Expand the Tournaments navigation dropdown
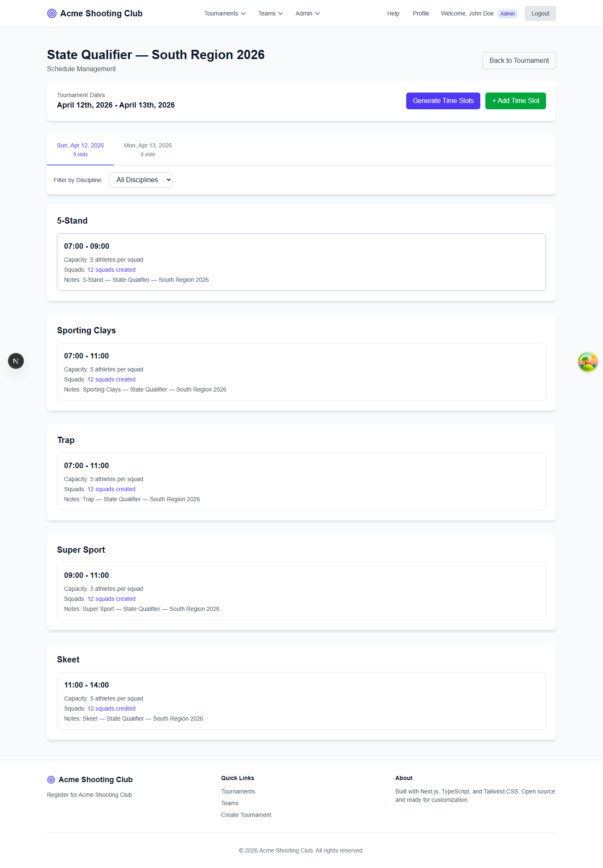Viewport: 603px width, 868px height. [x=225, y=13]
